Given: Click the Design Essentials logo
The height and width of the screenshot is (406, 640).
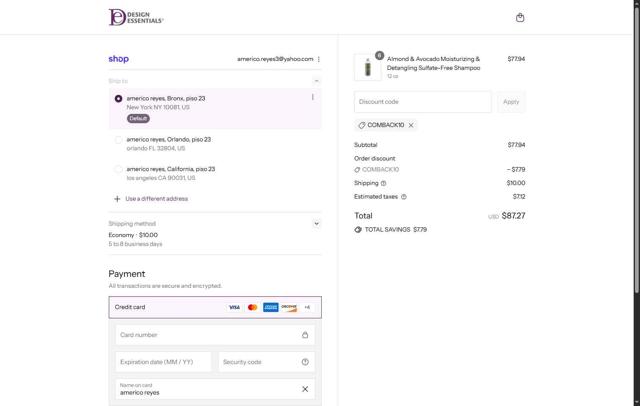Looking at the screenshot, I should pyautogui.click(x=136, y=18).
